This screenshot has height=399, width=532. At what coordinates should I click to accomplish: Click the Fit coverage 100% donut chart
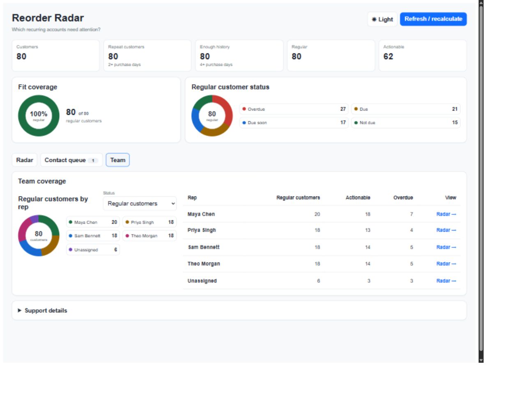click(39, 116)
